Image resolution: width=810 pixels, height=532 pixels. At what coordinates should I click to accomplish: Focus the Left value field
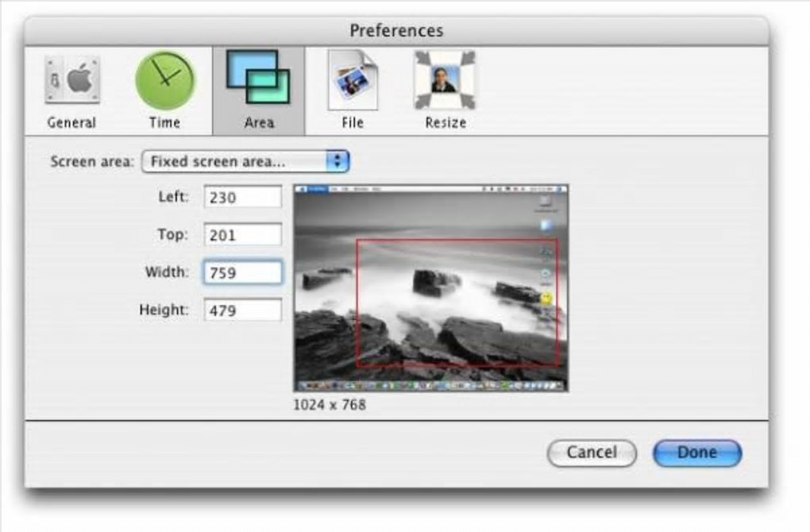(x=243, y=197)
